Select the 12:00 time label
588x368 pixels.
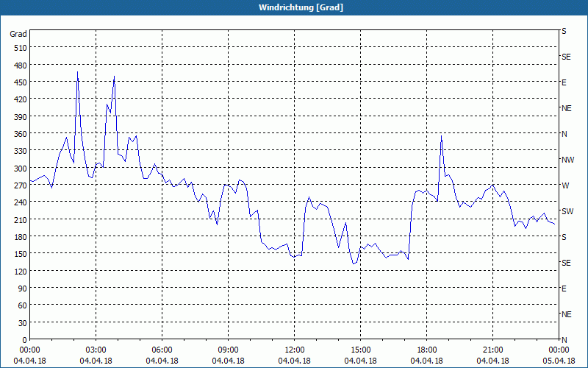295,350
